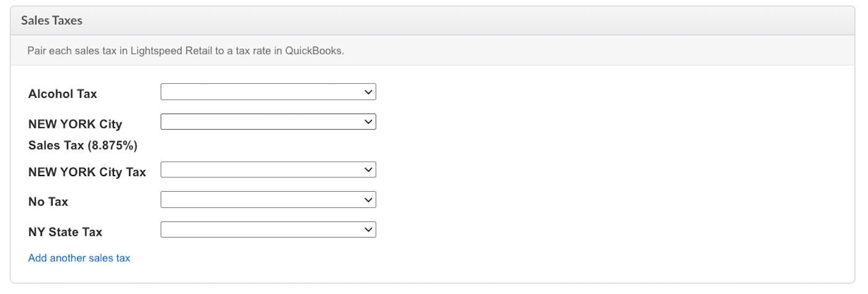The width and height of the screenshot is (868, 294).
Task: Click the NY State Tax label
Action: (x=65, y=232)
